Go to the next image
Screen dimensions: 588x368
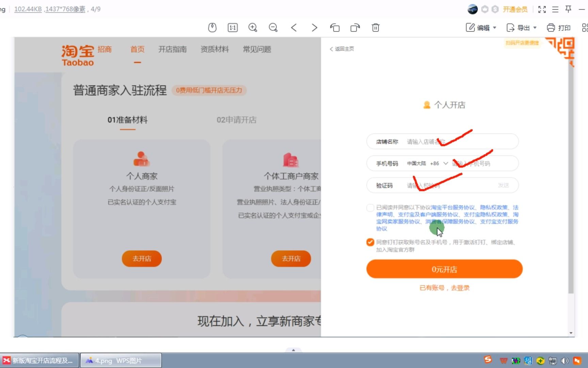pyautogui.click(x=314, y=28)
